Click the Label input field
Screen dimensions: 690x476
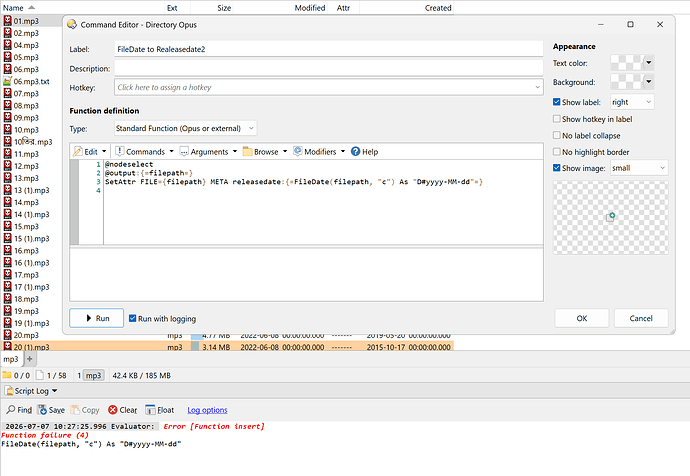(328, 49)
